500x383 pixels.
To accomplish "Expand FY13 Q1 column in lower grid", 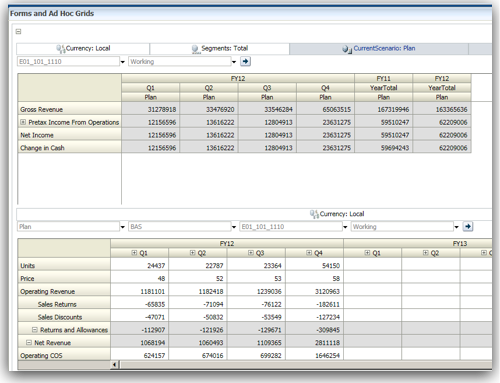I will [x=367, y=253].
